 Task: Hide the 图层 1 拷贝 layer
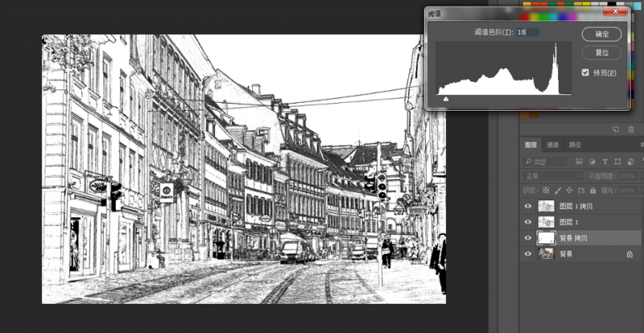point(528,206)
